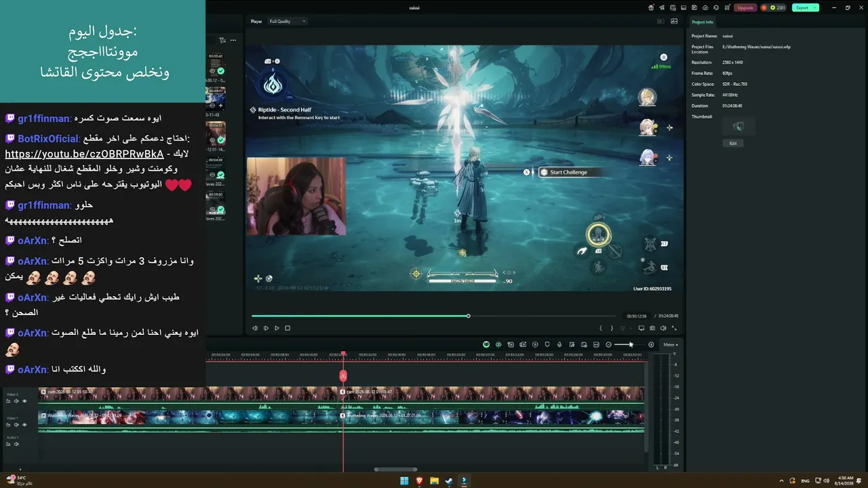Click the marker shield icon on timeline toolbar
868x488 pixels.
point(547,344)
